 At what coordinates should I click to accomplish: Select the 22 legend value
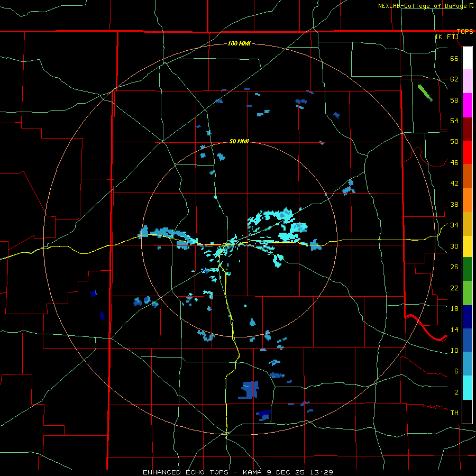coord(454,288)
